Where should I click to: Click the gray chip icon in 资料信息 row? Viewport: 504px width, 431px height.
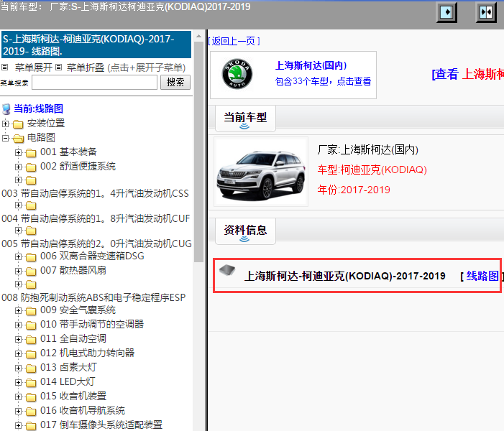227,270
